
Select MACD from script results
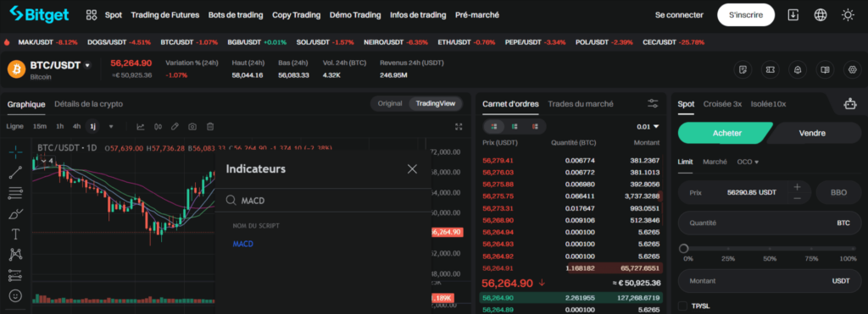(243, 244)
